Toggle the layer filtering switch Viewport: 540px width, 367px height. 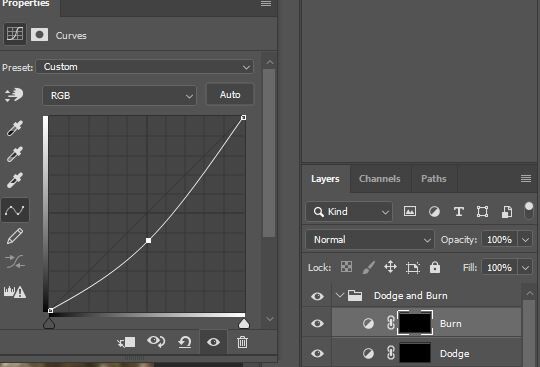point(529,210)
